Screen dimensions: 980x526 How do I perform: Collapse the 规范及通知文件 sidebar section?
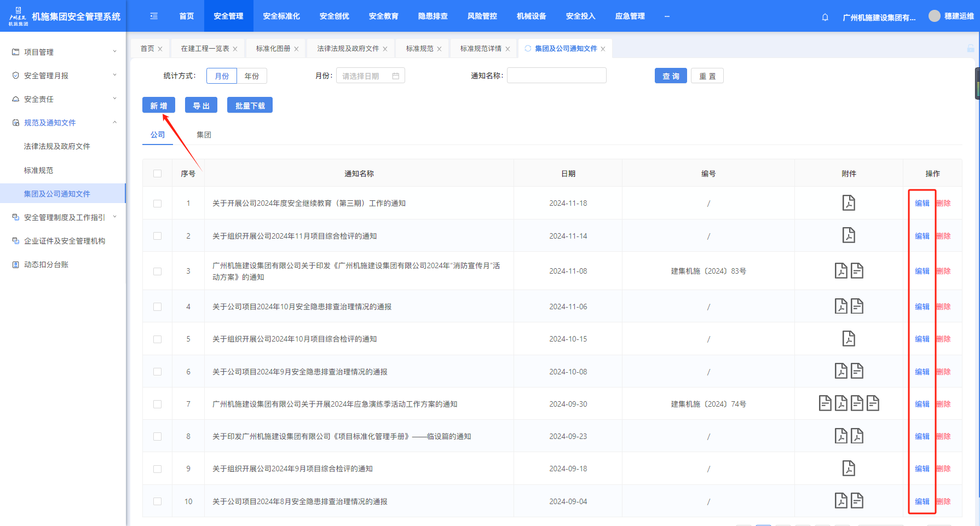click(63, 123)
